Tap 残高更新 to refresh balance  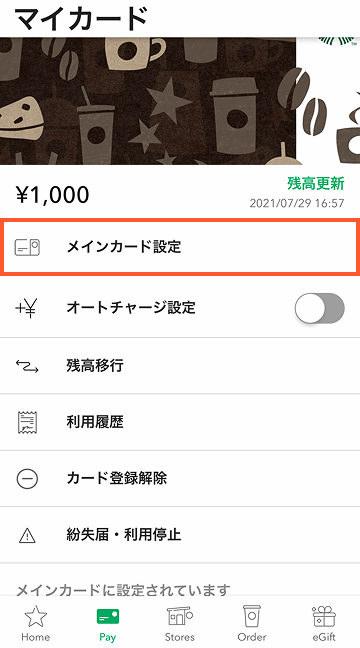pos(316,183)
